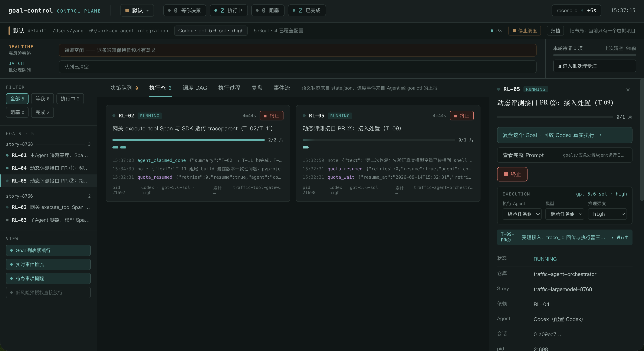Click the 停止调度 button
The image size is (644, 351).
[525, 31]
